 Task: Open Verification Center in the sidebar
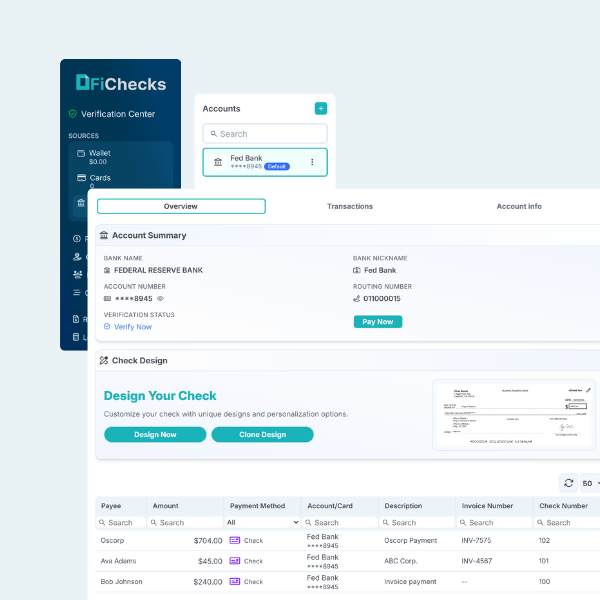point(117,114)
